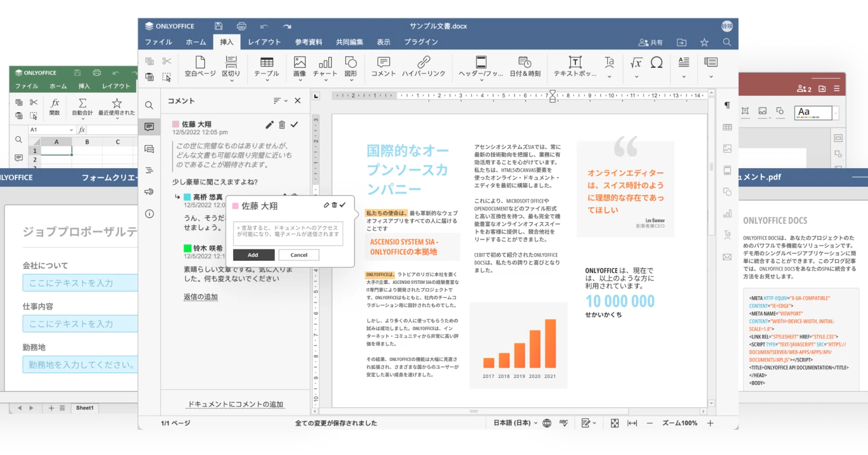Screen dimensions: 868x455
Task: Open the 共同編集 tab
Action: [350, 42]
